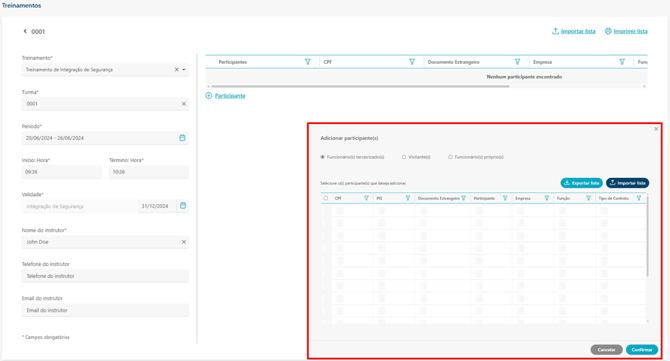Image resolution: width=670 pixels, height=361 pixels.
Task: Filter the dialog Documento Estrangeiro column
Action: (x=464, y=198)
